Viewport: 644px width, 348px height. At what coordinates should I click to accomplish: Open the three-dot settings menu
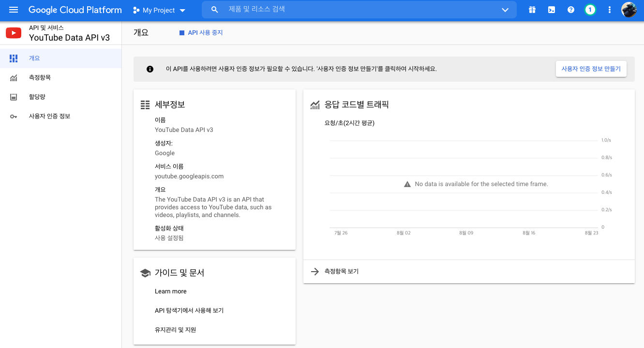pos(610,10)
